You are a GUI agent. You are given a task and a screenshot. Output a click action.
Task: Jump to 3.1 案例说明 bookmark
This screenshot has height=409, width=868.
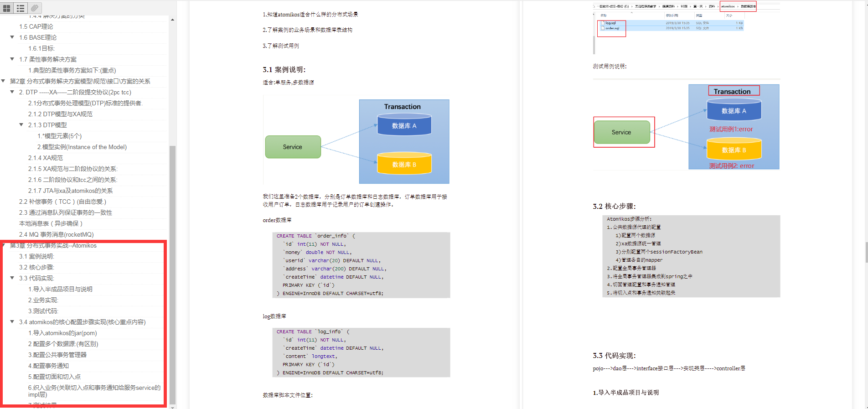coord(36,256)
